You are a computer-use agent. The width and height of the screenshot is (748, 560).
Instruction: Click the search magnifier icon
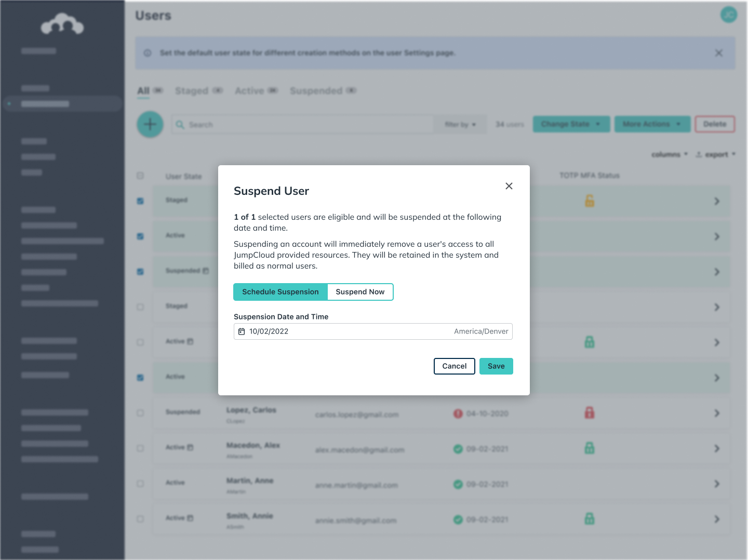(x=180, y=125)
